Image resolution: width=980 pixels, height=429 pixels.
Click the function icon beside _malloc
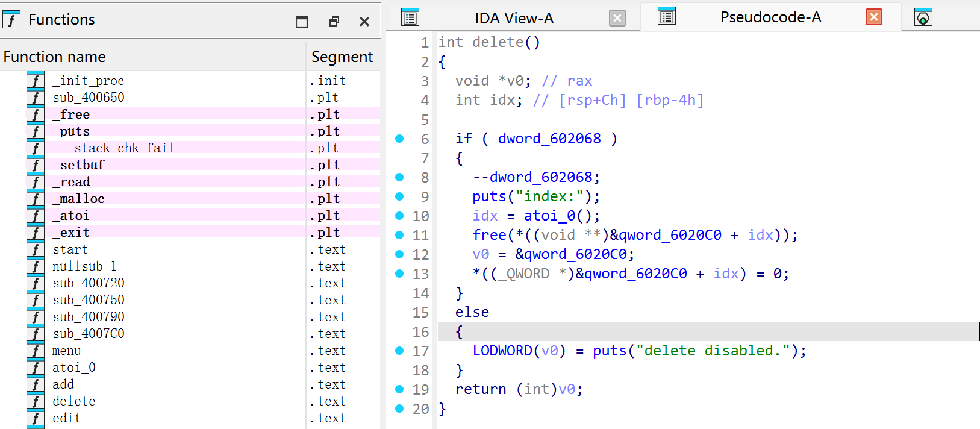click(x=36, y=199)
